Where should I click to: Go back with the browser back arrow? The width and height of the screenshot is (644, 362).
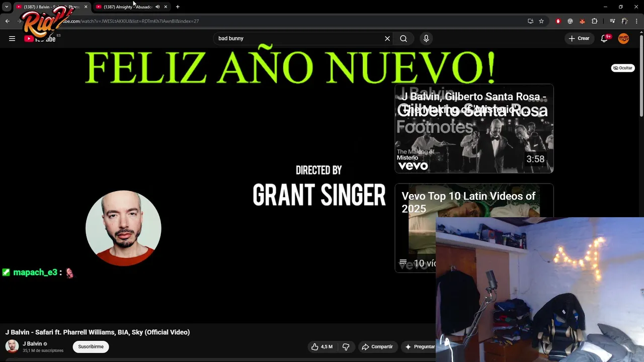[7, 21]
